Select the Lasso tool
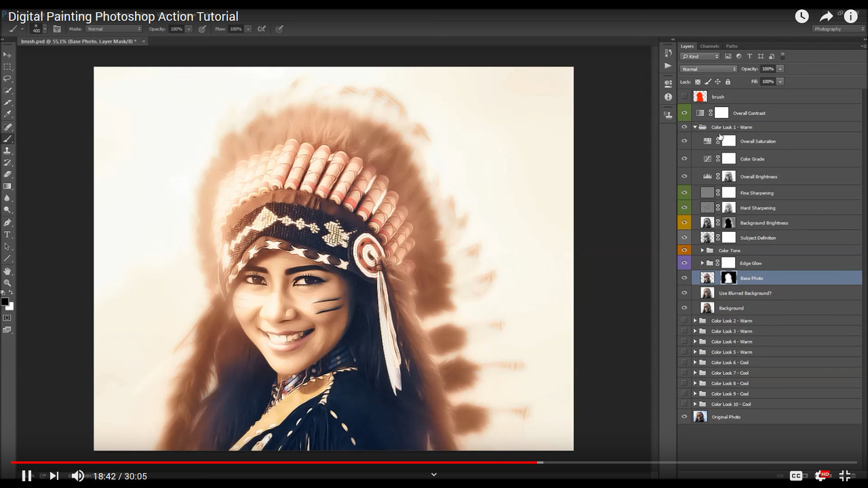Screen dimensions: 868x488 coord(7,79)
